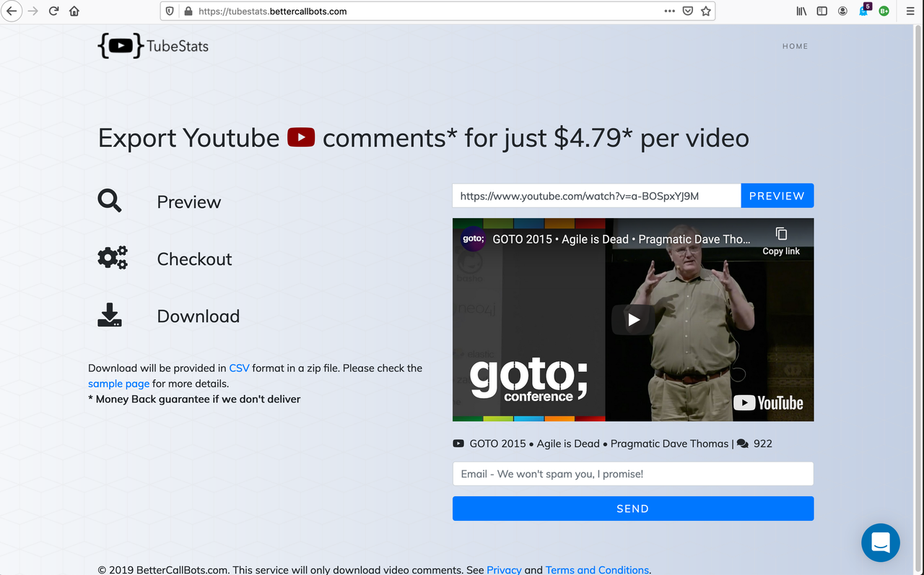
Task: Focus the email input field
Action: tap(632, 474)
